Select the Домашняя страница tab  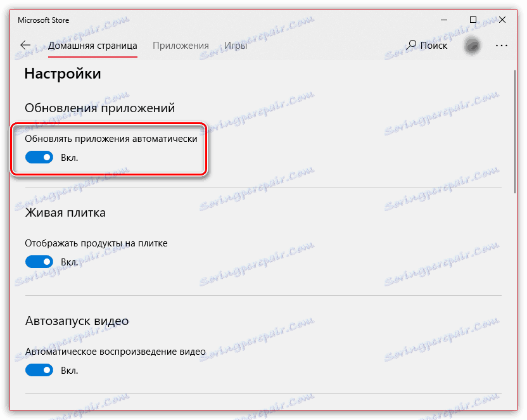click(92, 45)
